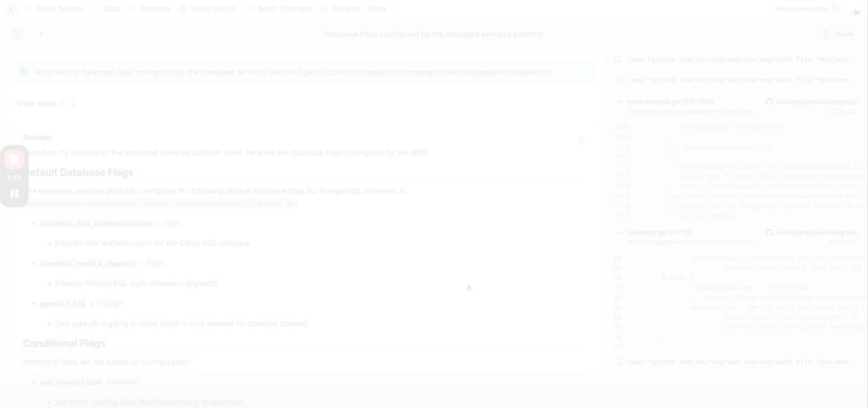
Task: Click the Repositories status text
Action: click(802, 9)
